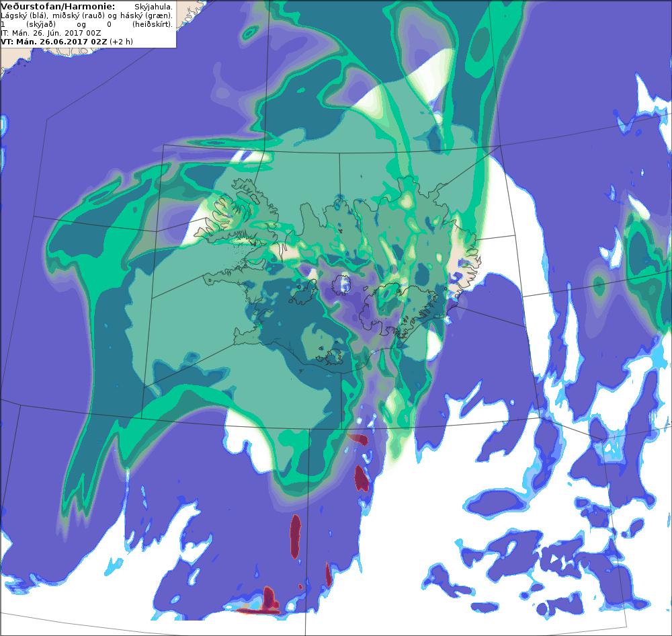Click the "Skýjahula." label in legend
This screenshot has height=636, width=672.
tap(153, 7)
